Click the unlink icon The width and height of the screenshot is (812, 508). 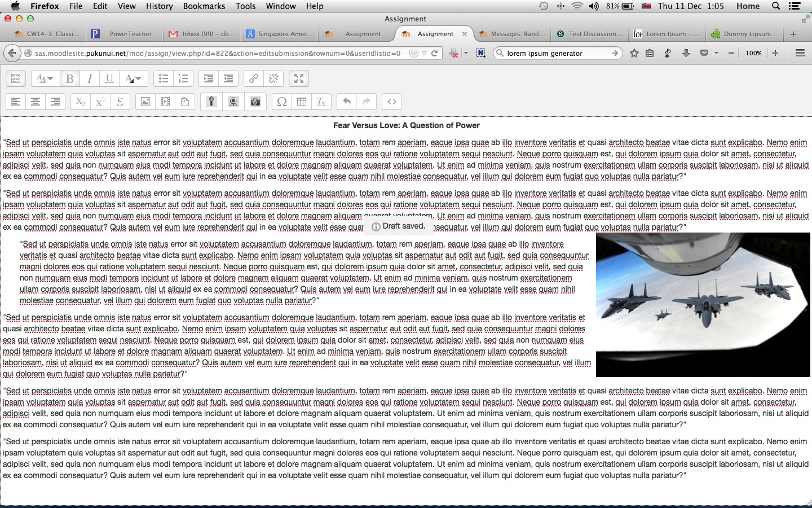(x=273, y=78)
